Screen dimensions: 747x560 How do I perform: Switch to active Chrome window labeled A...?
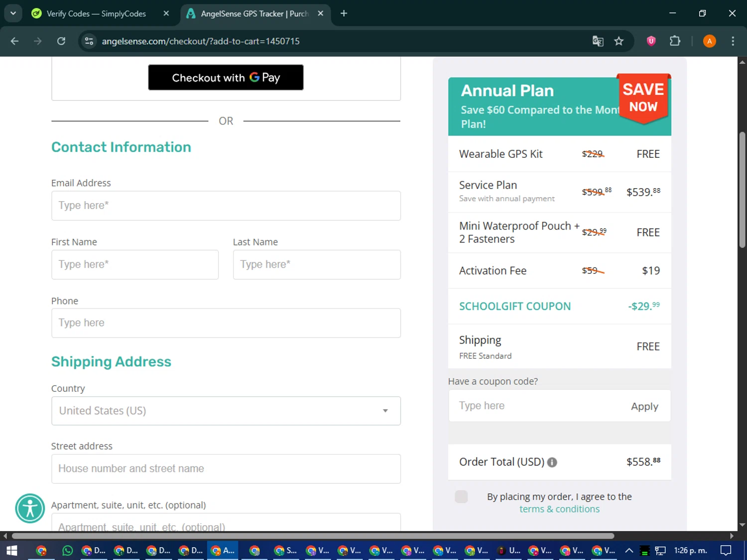223,551
